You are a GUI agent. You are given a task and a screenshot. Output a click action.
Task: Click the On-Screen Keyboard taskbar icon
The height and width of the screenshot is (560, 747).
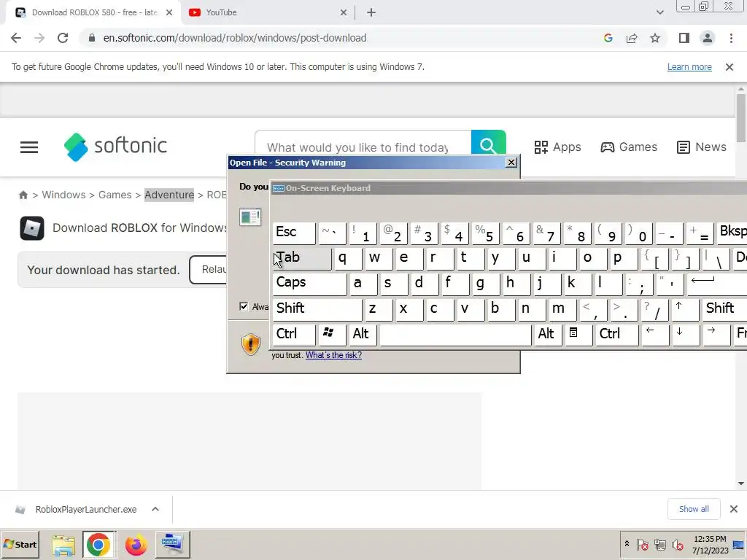172,544
